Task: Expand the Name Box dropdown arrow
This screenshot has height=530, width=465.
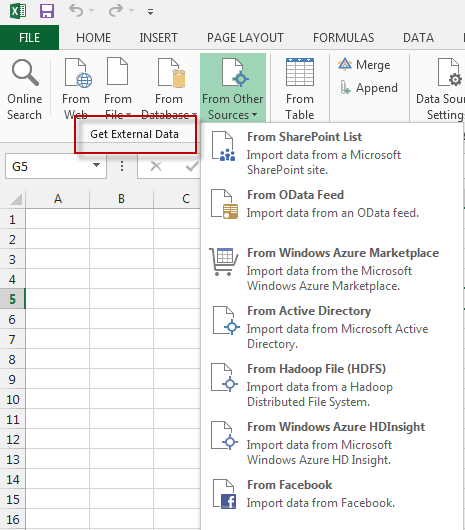Action: coord(96,166)
